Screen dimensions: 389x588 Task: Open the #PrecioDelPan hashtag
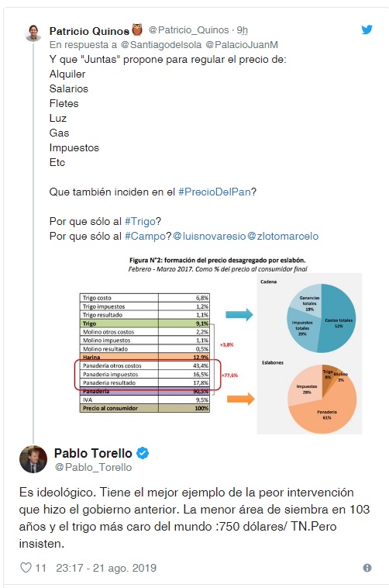(x=215, y=192)
